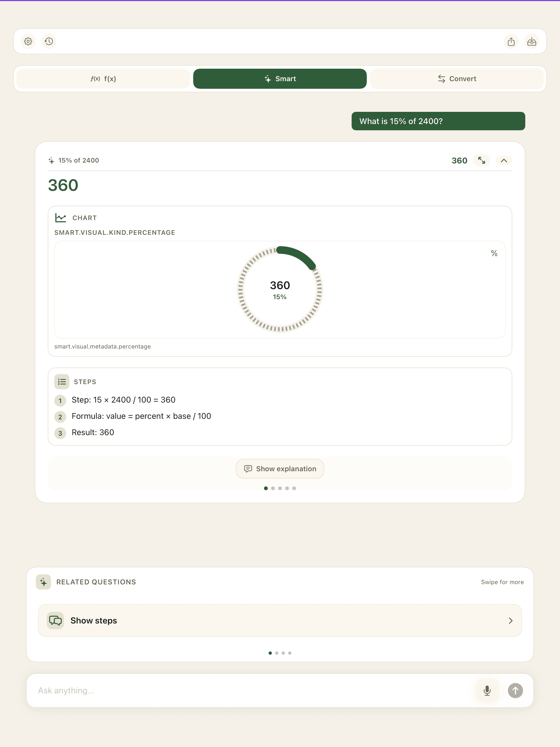Click 'SMART.VISUAL.KIND.PERCENTAGE' heading

pyautogui.click(x=115, y=233)
